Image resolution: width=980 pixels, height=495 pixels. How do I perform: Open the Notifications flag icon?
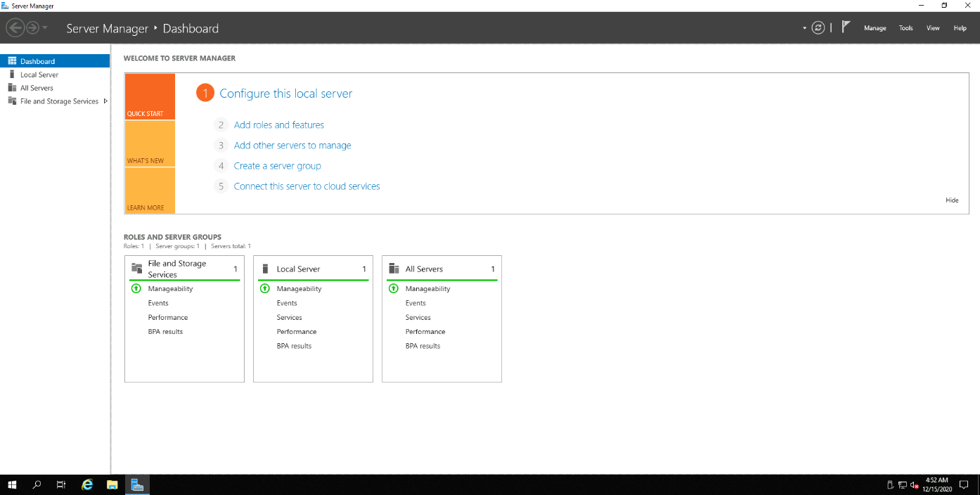(846, 27)
